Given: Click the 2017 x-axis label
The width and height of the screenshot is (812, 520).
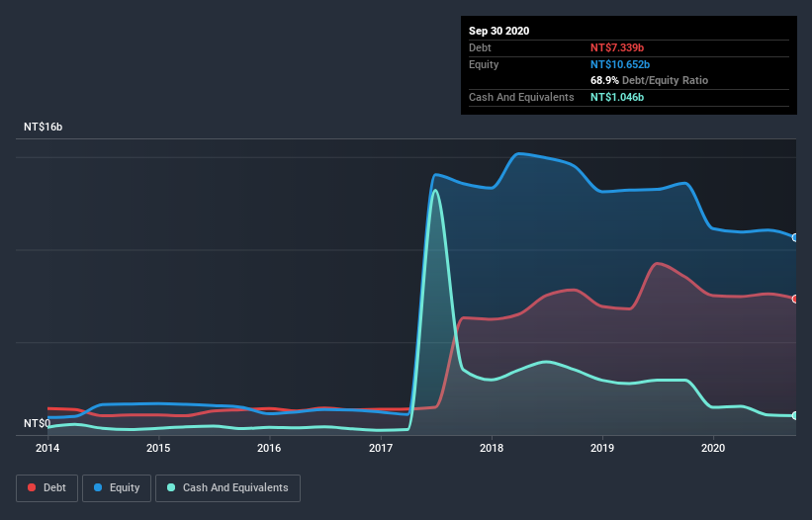Looking at the screenshot, I should 381,448.
